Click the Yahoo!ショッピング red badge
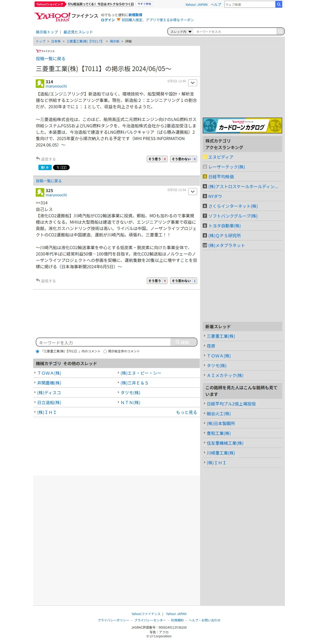The height and width of the screenshot is (644, 318). click(x=50, y=4)
